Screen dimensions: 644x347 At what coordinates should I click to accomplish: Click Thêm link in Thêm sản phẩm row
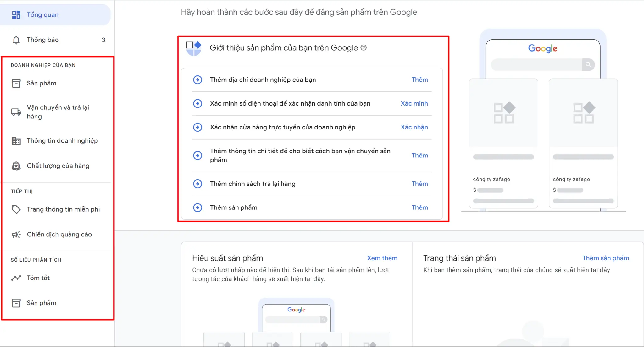tap(420, 207)
